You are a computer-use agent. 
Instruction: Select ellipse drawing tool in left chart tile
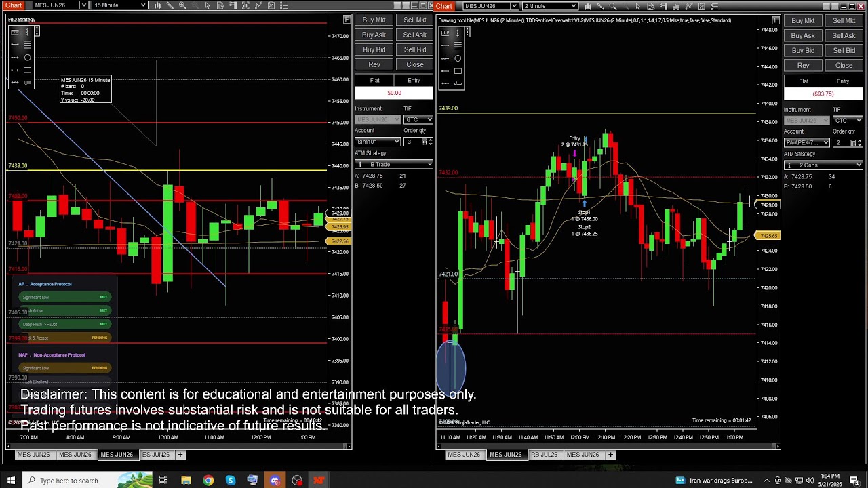pyautogui.click(x=27, y=58)
